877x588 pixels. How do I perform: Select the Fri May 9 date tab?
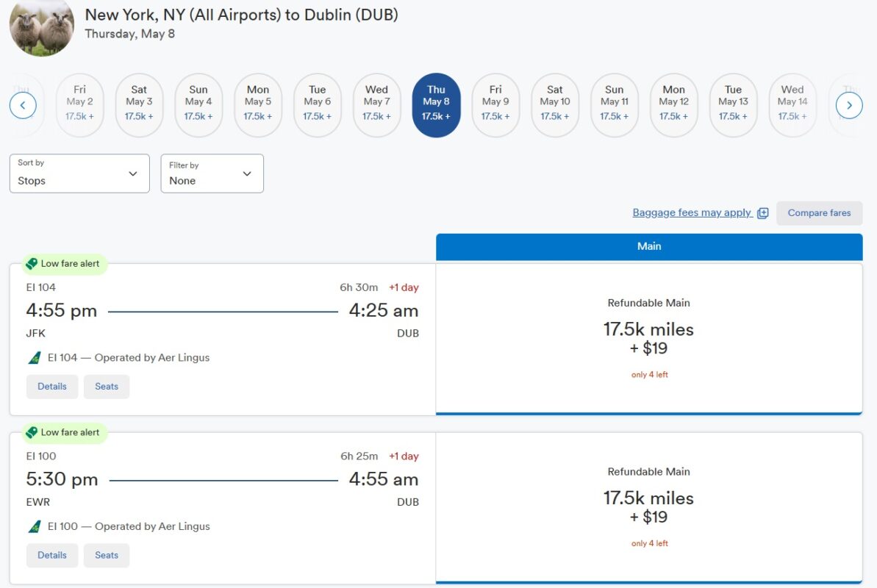click(x=495, y=104)
